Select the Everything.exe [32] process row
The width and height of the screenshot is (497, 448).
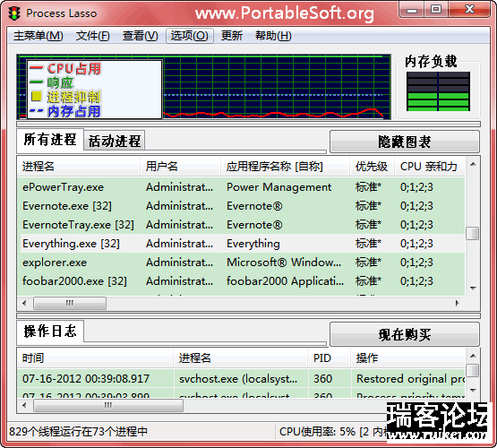coord(241,244)
